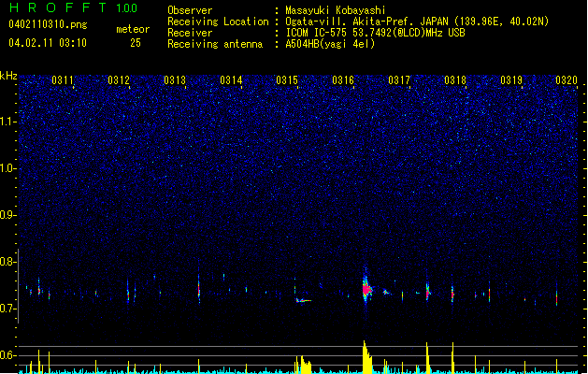
Task: Click the large pink meteor echo after 0316
Action: click(x=366, y=289)
